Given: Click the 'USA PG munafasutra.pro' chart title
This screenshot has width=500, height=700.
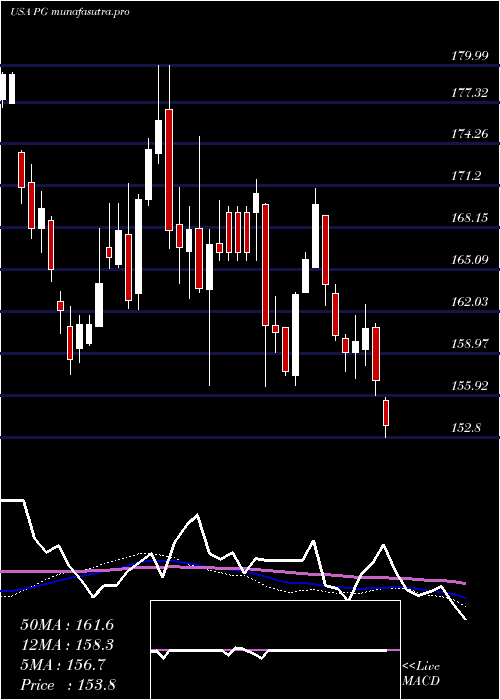Looking at the screenshot, I should [x=70, y=12].
